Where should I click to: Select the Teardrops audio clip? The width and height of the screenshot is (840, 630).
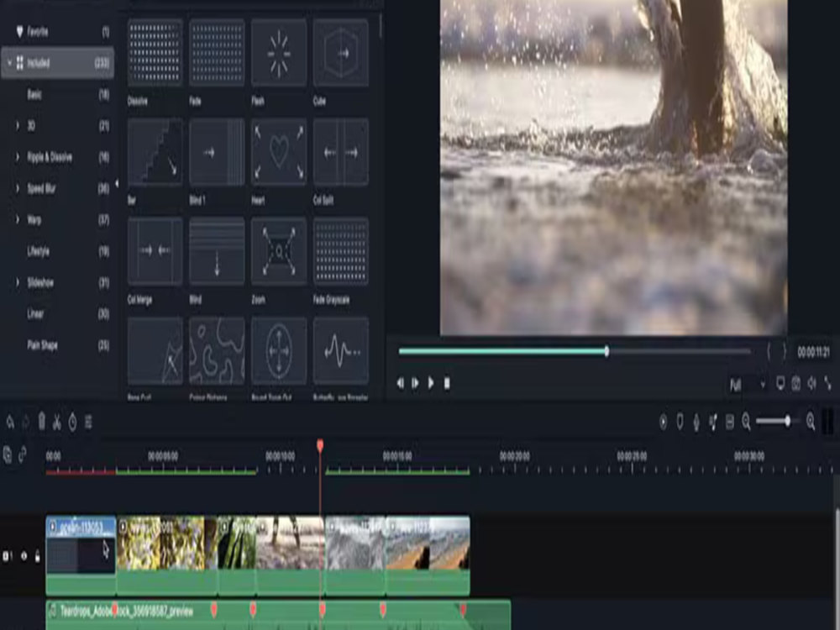click(278, 615)
